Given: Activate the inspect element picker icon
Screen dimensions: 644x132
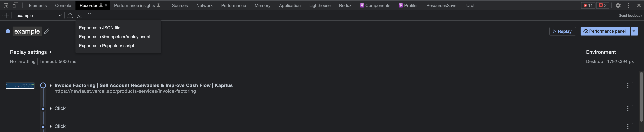Looking at the screenshot, I should pos(6,5).
